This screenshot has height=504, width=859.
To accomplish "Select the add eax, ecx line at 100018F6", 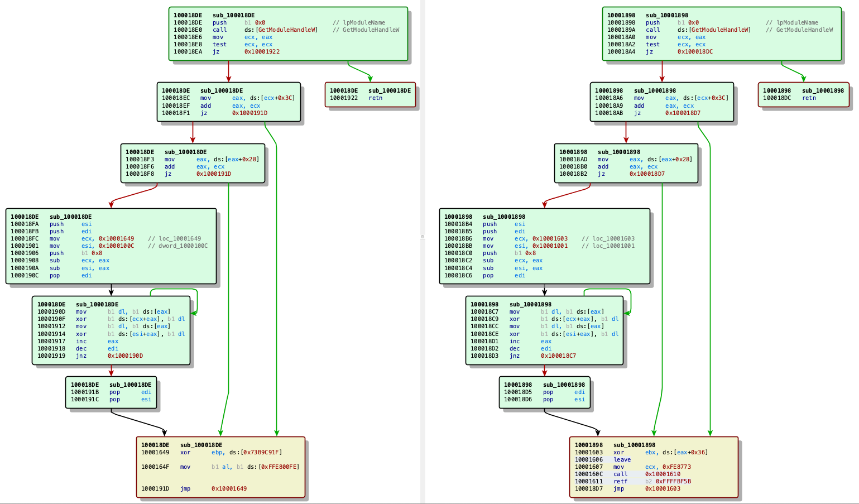I will click(175, 167).
